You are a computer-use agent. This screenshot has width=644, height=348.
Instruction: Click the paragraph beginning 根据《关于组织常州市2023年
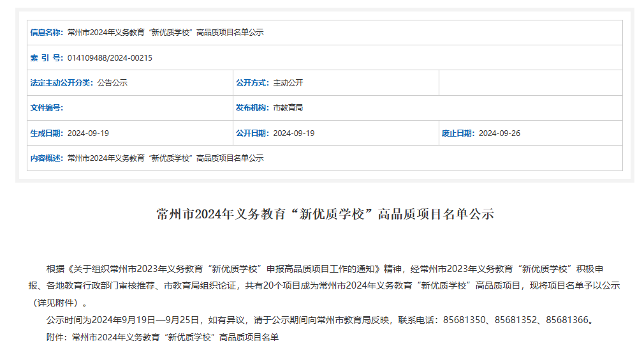(x=325, y=269)
